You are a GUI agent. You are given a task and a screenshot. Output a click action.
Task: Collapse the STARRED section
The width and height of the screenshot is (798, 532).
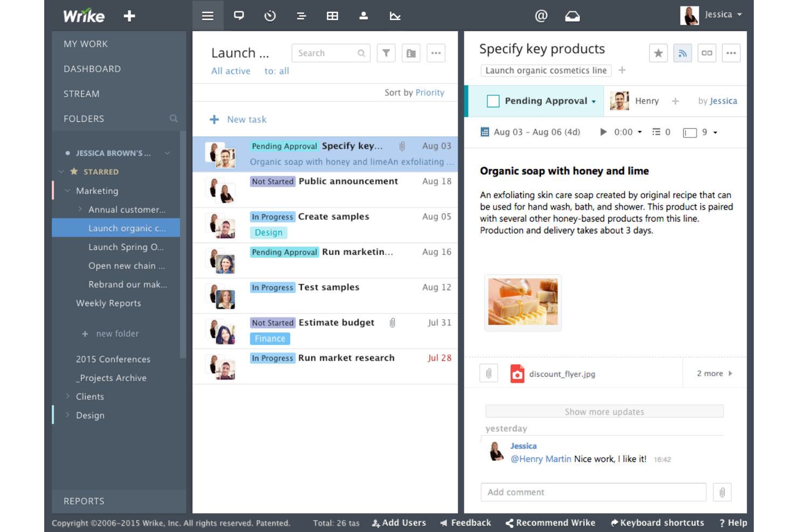click(61, 171)
